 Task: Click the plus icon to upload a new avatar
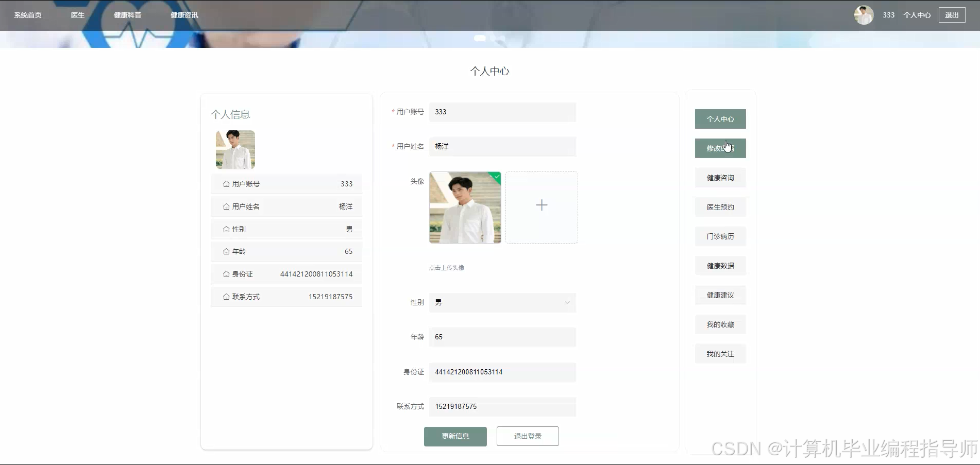542,205
